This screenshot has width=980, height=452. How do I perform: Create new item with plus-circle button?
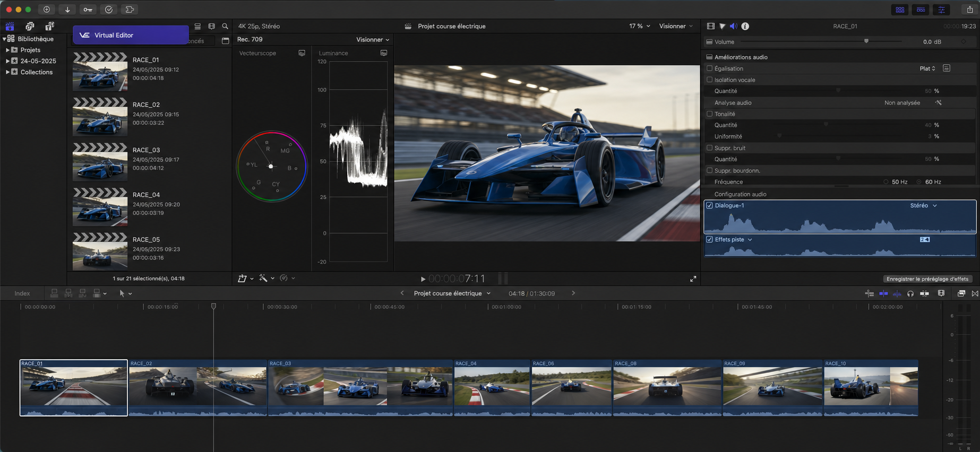pyautogui.click(x=47, y=10)
